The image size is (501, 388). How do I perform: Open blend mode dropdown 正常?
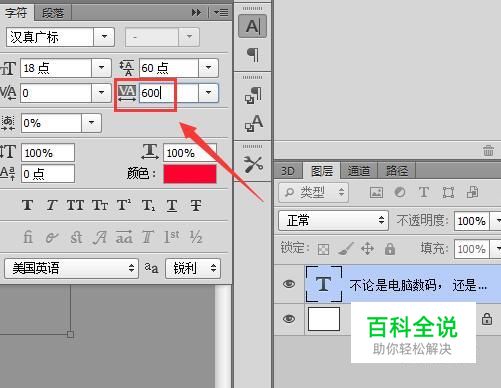(333, 220)
